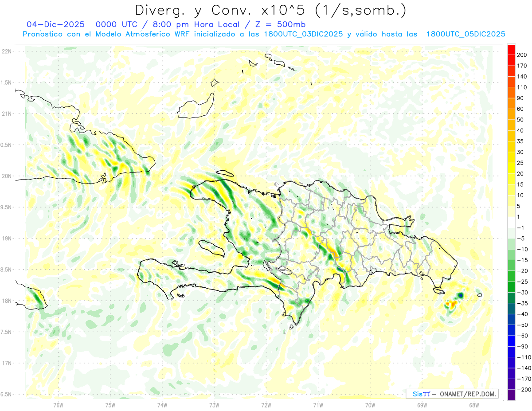532x411 pixels.
Task: Click the '19N' latitude label
Action: coord(7,238)
